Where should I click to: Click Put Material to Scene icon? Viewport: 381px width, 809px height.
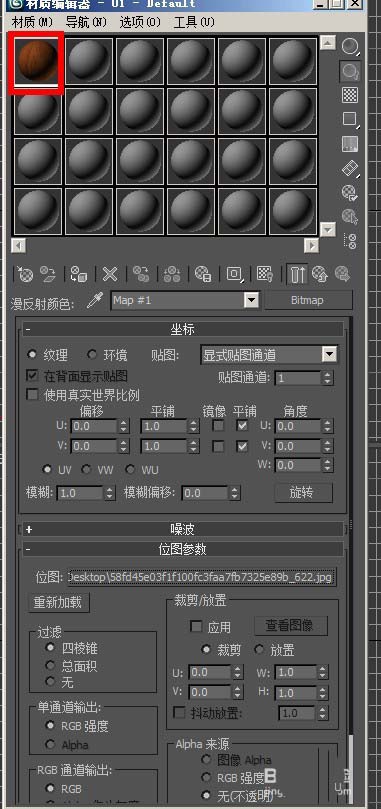pos(49,273)
